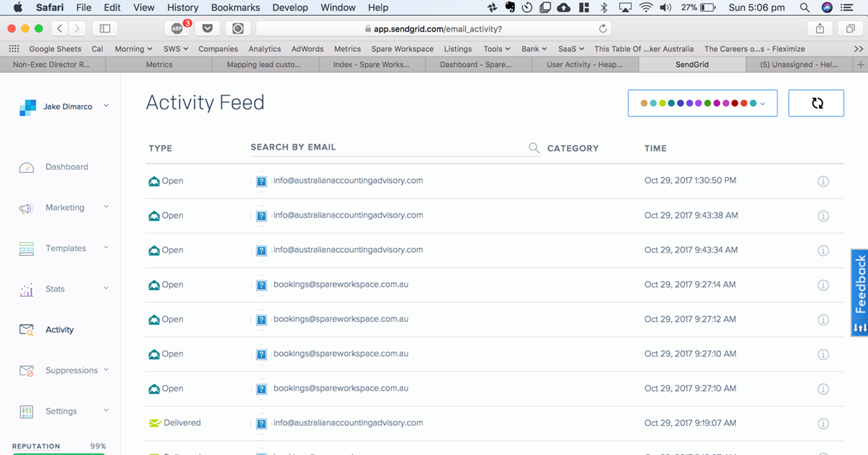Click the Suppressions blocked-envelope icon

(x=26, y=371)
